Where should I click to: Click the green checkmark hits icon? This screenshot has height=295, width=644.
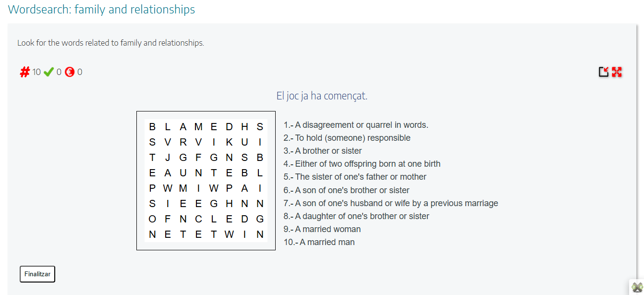click(49, 72)
